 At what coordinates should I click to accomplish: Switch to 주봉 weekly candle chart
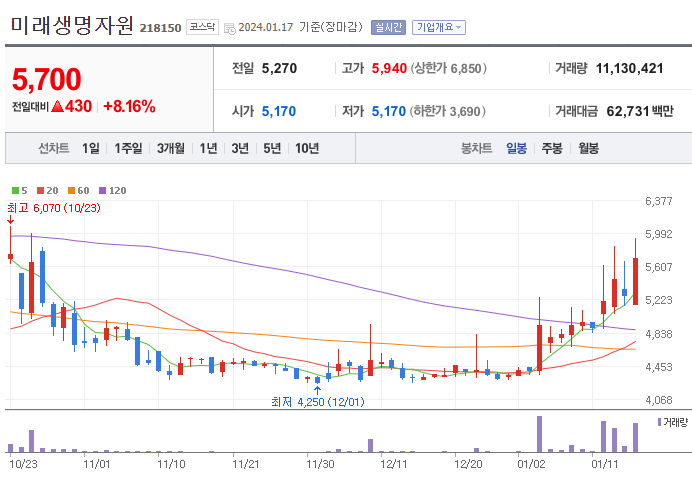pos(552,148)
